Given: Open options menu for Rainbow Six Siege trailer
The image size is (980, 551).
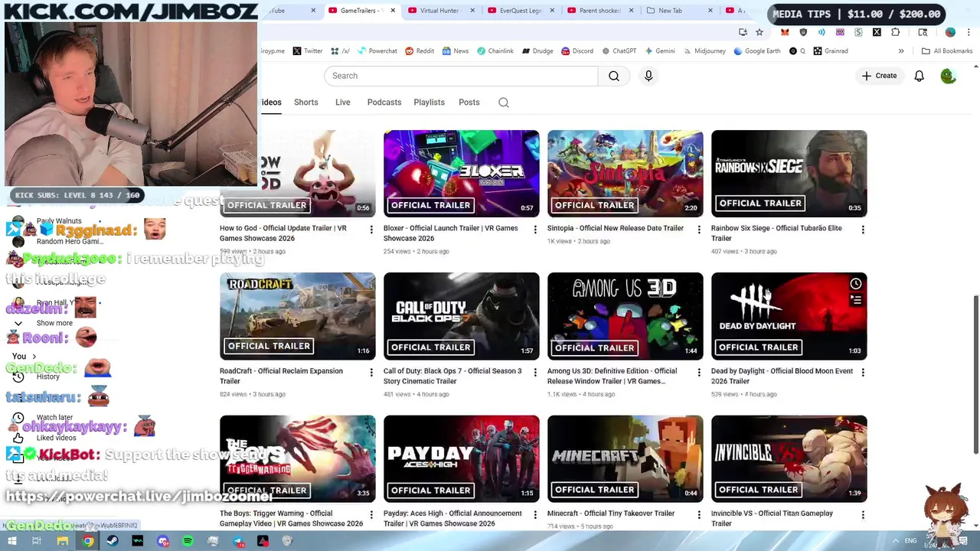Looking at the screenshot, I should 863,230.
